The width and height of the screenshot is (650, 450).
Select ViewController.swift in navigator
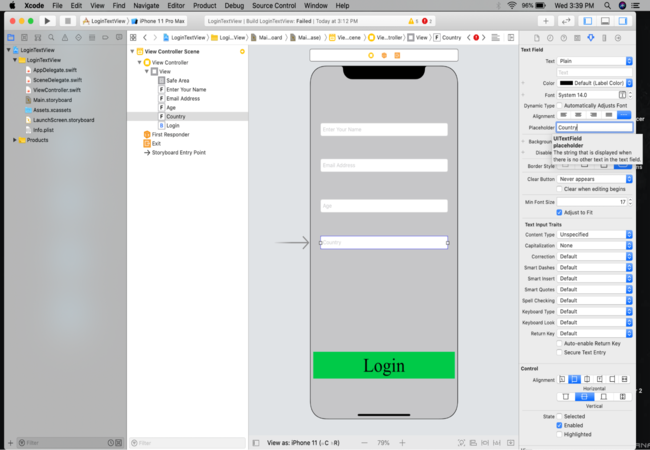tap(57, 90)
